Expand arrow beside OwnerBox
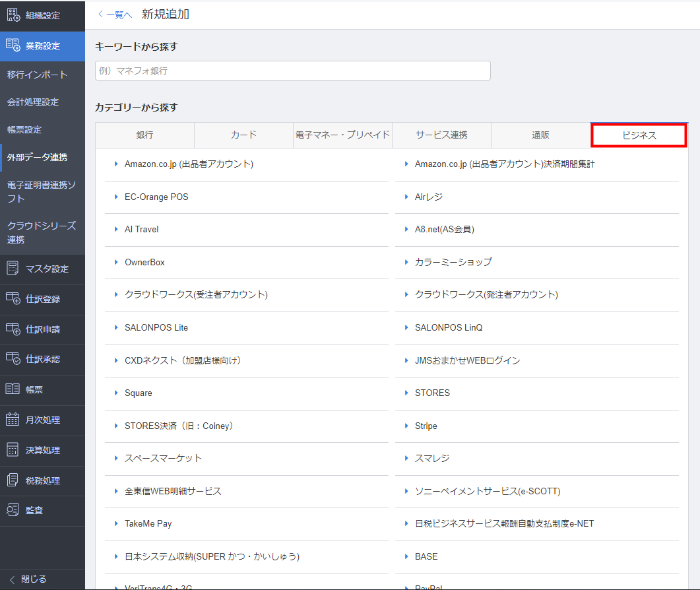The image size is (700, 590). point(116,262)
